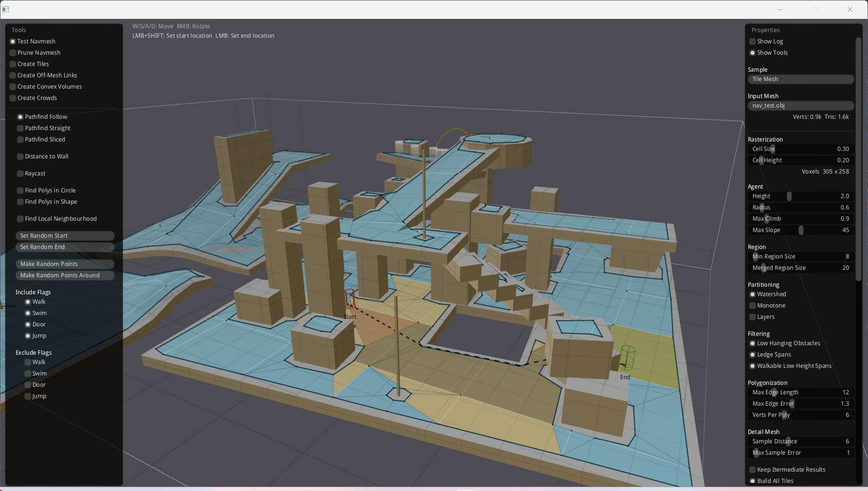Click the Set Random End button

[65, 247]
